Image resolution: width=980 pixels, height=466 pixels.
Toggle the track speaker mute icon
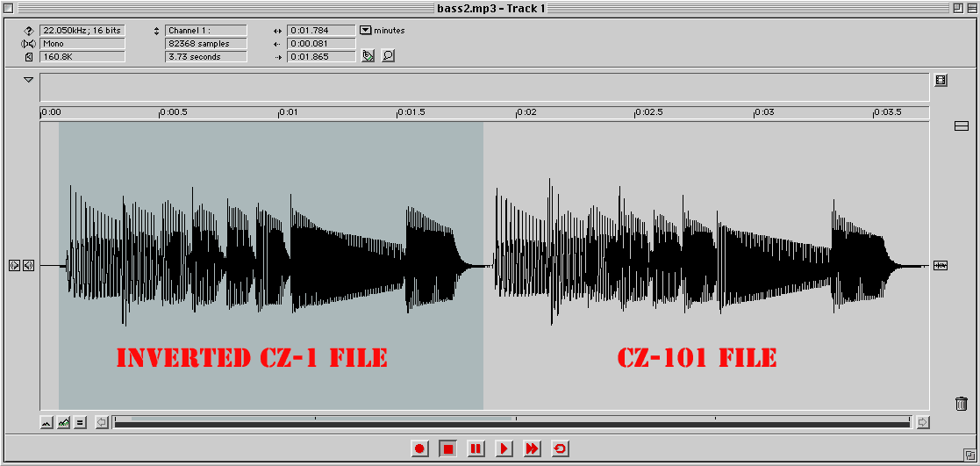pyautogui.click(x=28, y=266)
